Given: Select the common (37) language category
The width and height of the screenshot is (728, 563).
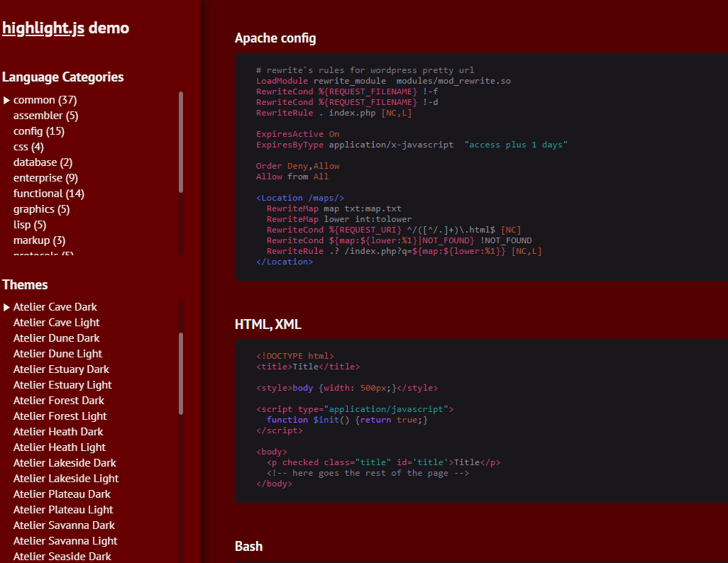Looking at the screenshot, I should click(x=45, y=100).
